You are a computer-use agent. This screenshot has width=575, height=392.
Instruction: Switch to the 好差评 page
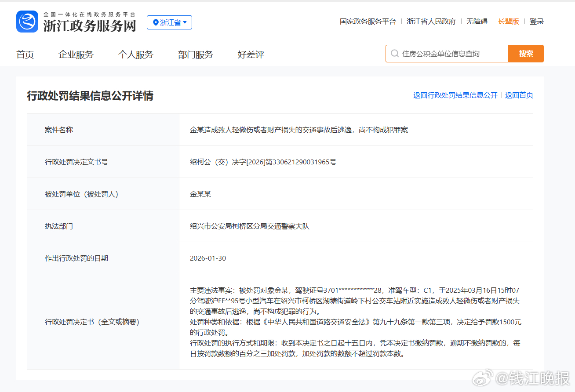pyautogui.click(x=251, y=54)
